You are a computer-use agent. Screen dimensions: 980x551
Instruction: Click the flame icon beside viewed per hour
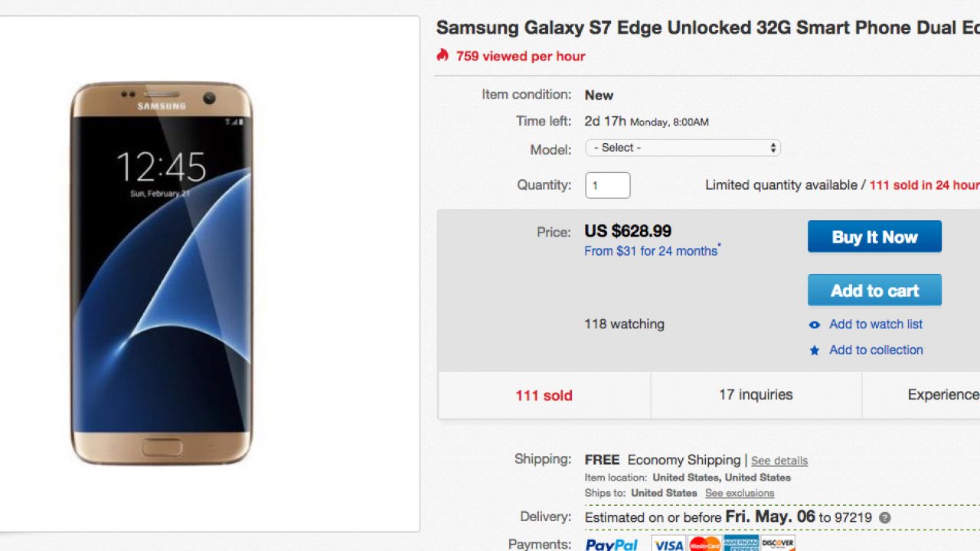click(x=443, y=55)
